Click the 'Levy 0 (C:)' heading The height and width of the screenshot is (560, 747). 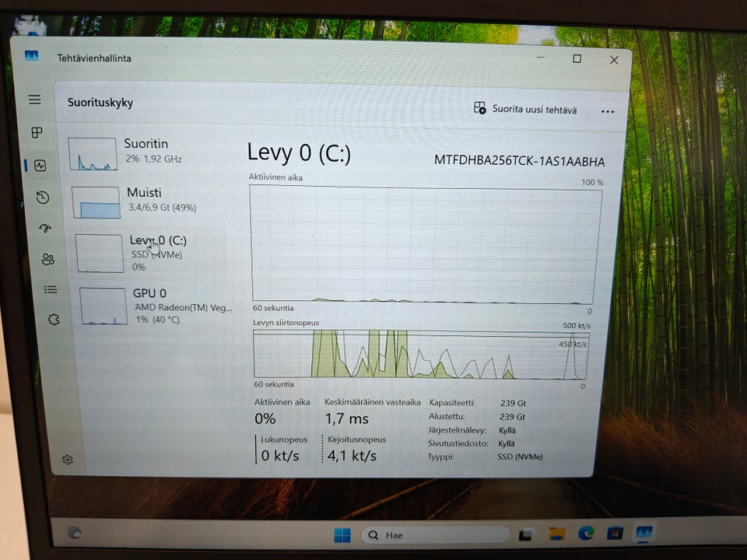pos(299,153)
